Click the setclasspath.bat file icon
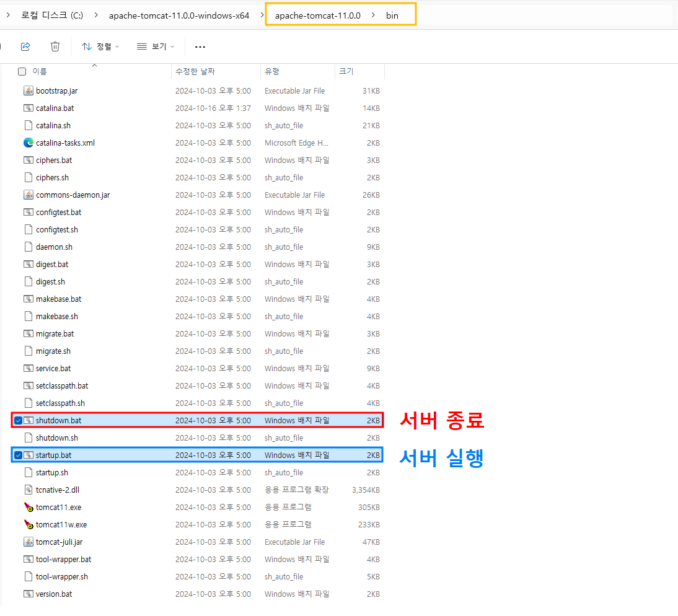678x616 pixels. pos(28,385)
